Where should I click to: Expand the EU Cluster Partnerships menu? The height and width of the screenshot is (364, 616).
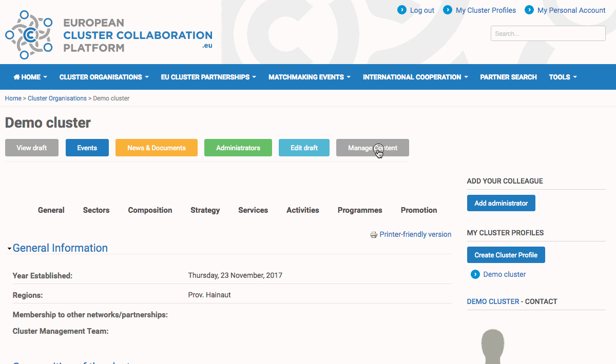point(208,77)
